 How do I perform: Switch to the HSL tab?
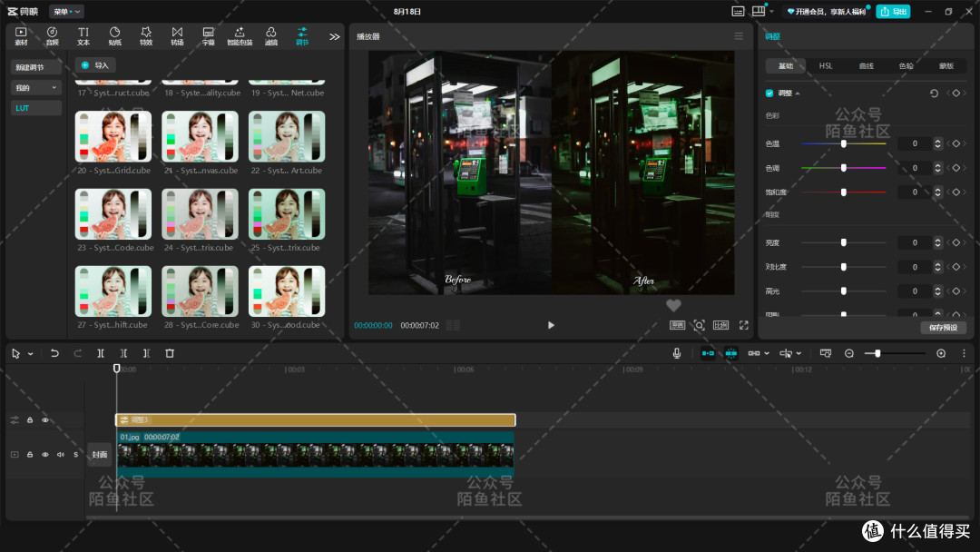[x=826, y=65]
